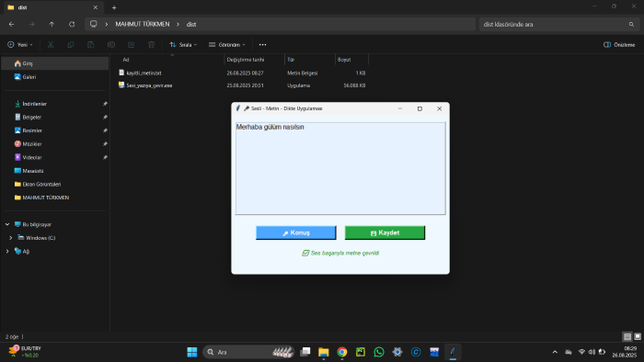
Task: Open Giriş home in the sidebar
Action: pyautogui.click(x=55, y=63)
